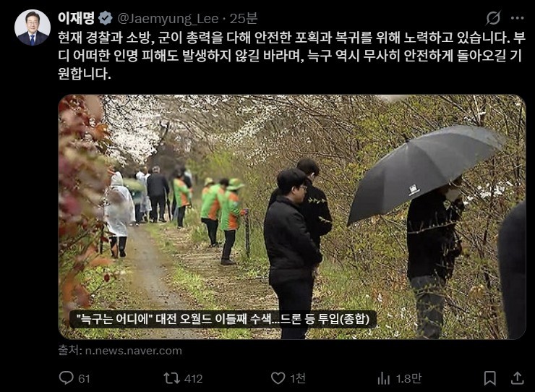535x392 pixels.
Task: Bookmark this tweet
Action: coord(490,378)
